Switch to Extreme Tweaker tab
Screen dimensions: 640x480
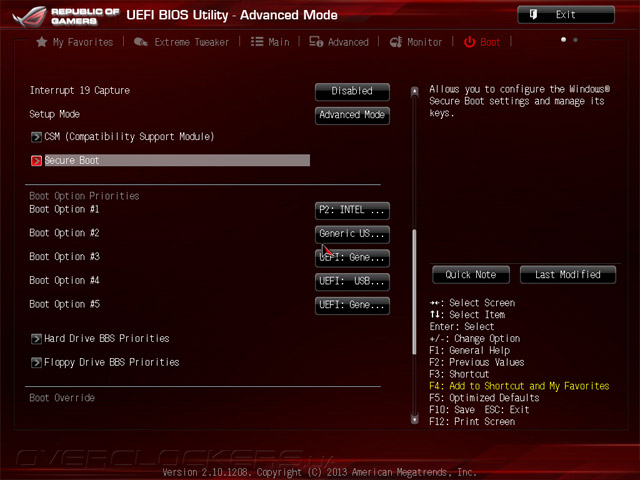point(182,42)
